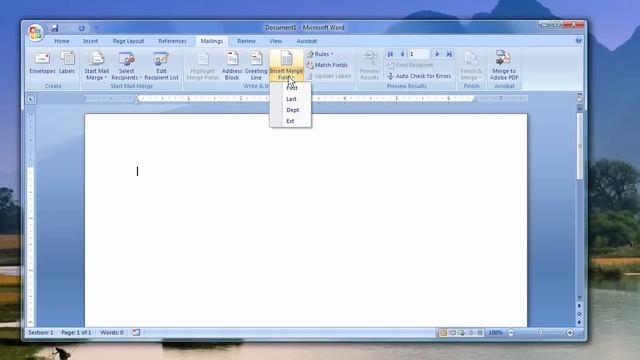Create Labels from the ribbon

point(67,63)
